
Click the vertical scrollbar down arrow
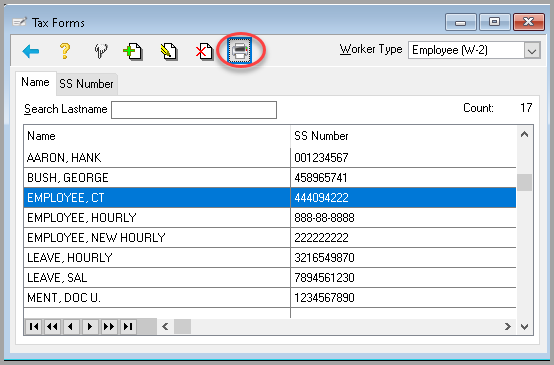click(524, 327)
